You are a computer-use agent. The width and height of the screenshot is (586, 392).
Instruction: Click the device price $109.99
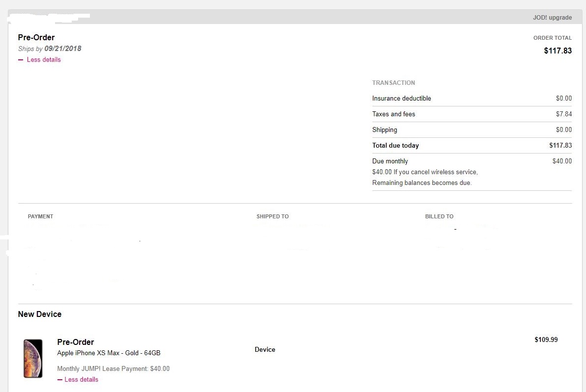click(x=546, y=340)
